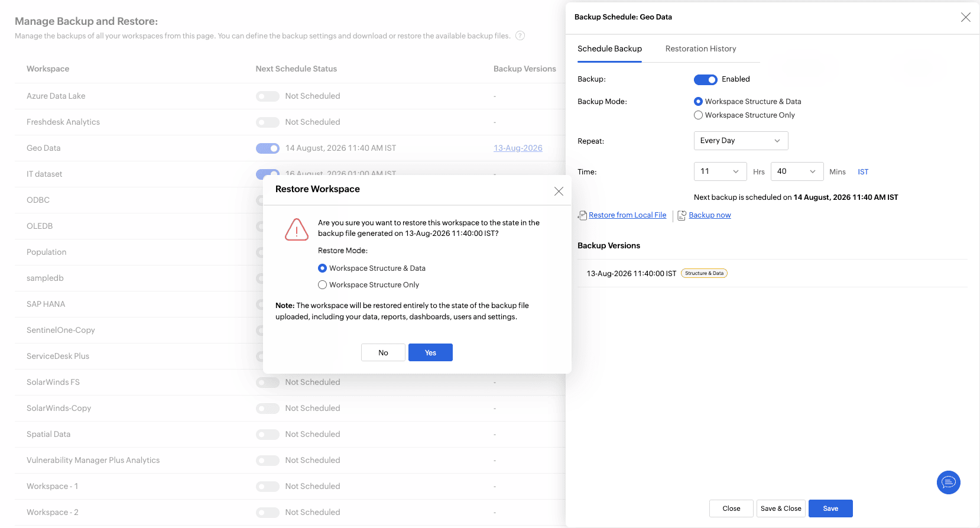Select the SentinelOne-Copy workspace name
The height and width of the screenshot is (528, 980).
click(x=60, y=331)
